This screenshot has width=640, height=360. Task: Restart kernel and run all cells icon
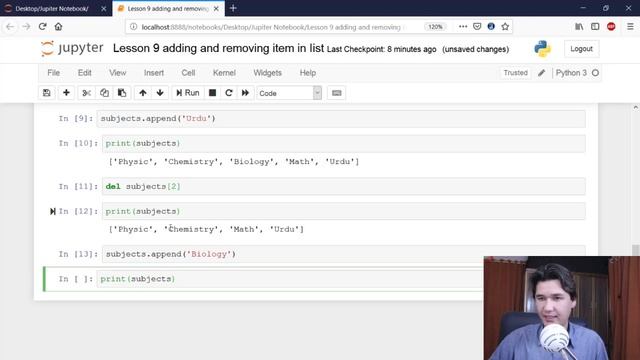[x=245, y=93]
